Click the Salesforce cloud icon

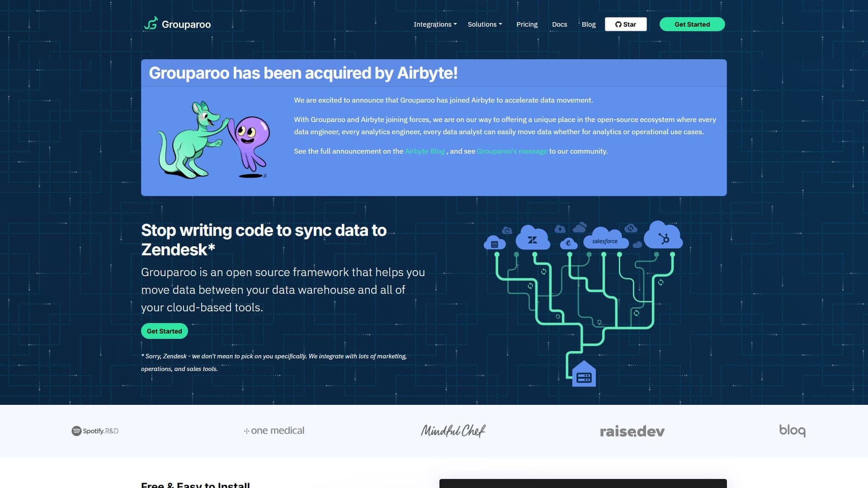pyautogui.click(x=605, y=239)
